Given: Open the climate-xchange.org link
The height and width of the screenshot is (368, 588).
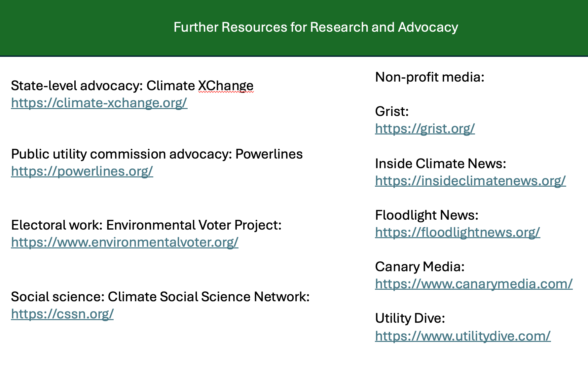Looking at the screenshot, I should tap(99, 103).
